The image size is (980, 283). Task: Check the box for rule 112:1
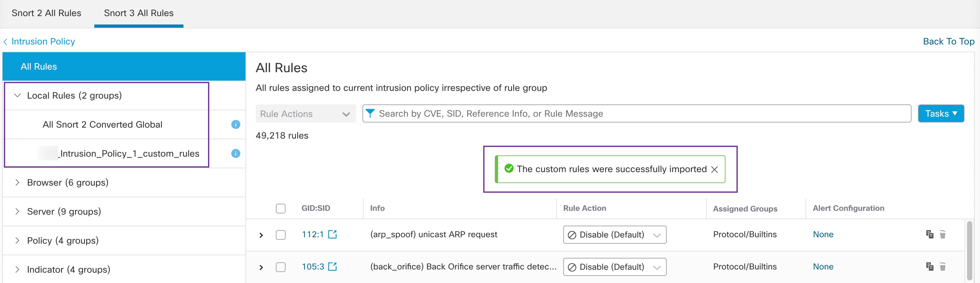[x=280, y=235]
